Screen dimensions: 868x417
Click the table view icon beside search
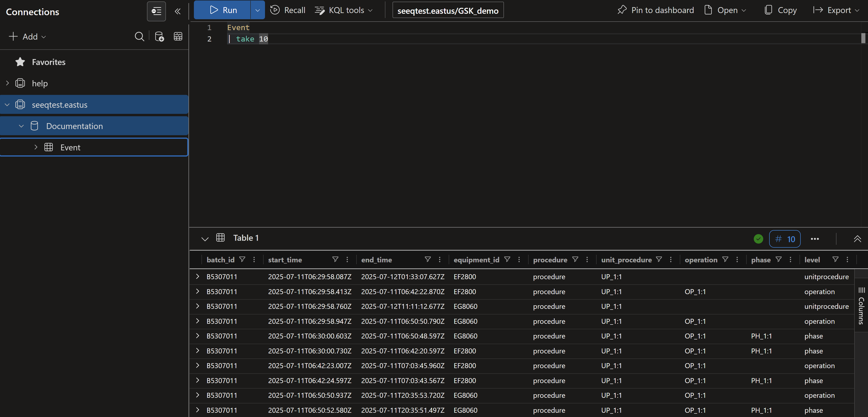click(x=178, y=36)
